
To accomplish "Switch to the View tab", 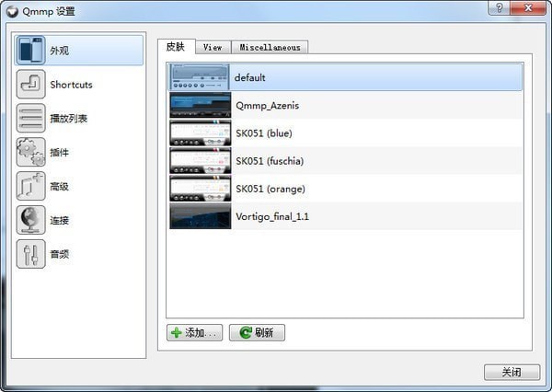I will click(213, 47).
